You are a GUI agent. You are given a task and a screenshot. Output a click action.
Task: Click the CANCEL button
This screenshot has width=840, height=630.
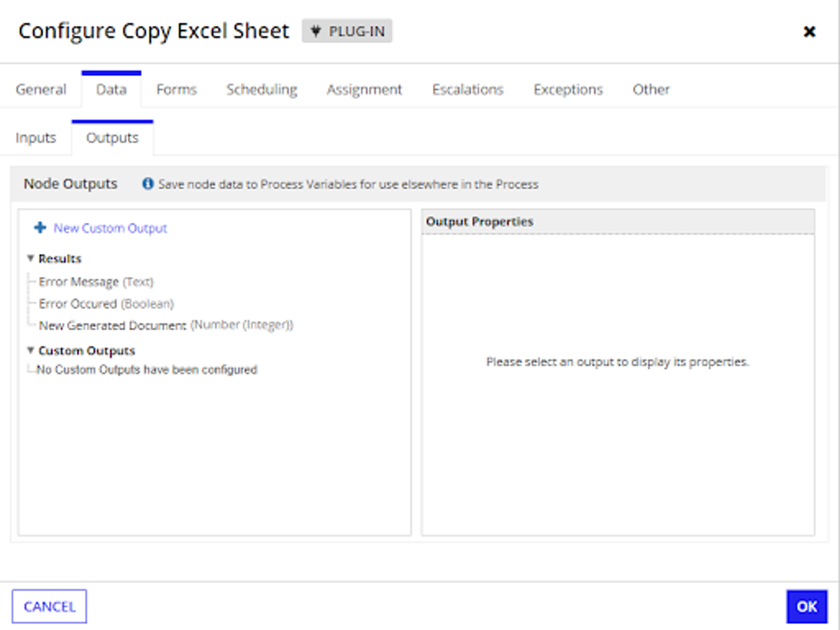coord(49,606)
